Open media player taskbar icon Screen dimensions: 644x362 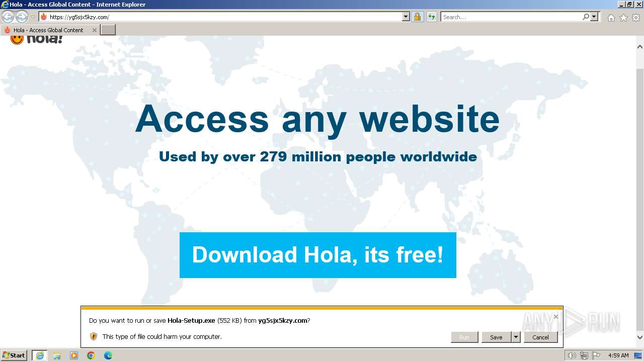click(x=74, y=355)
